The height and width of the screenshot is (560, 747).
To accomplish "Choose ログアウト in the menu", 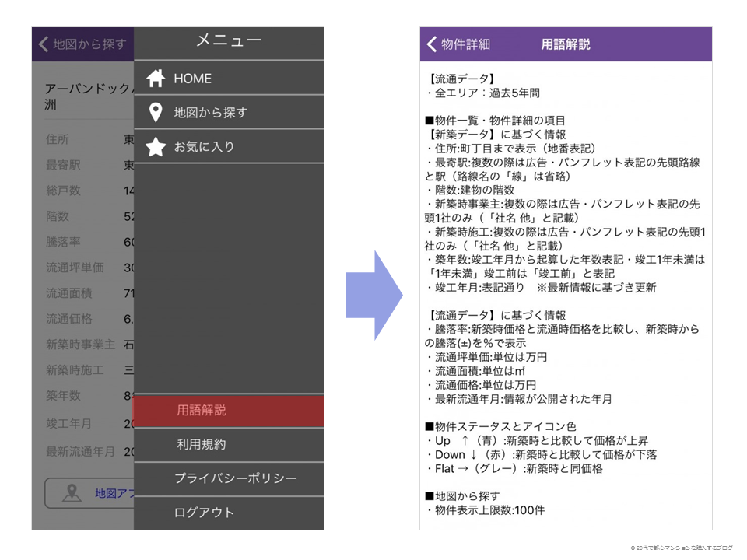I will pyautogui.click(x=204, y=513).
